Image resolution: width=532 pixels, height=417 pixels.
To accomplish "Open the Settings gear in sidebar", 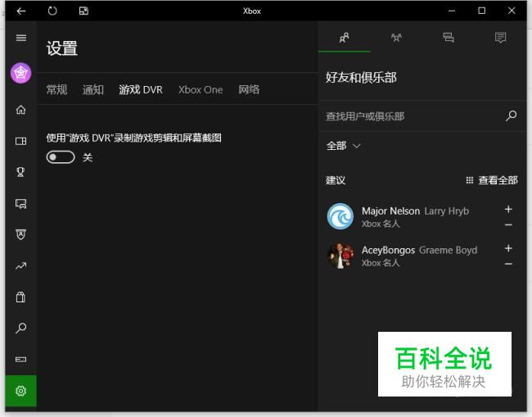I will (20, 391).
